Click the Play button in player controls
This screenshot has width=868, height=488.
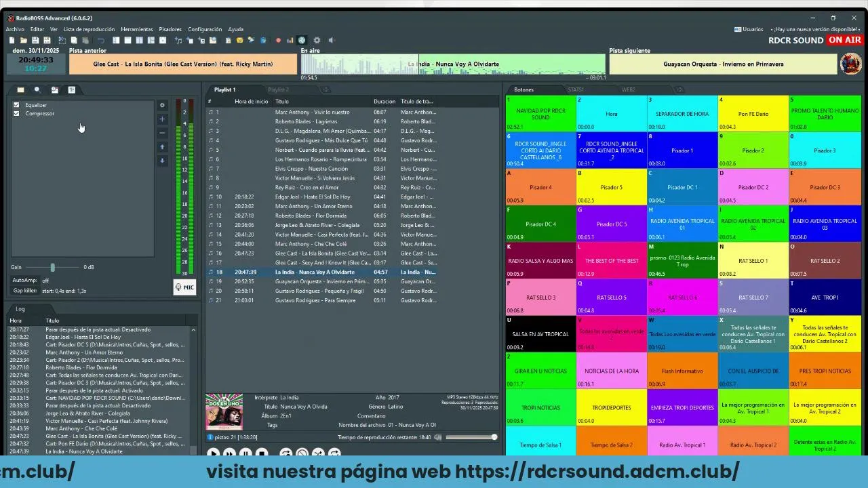click(213, 453)
